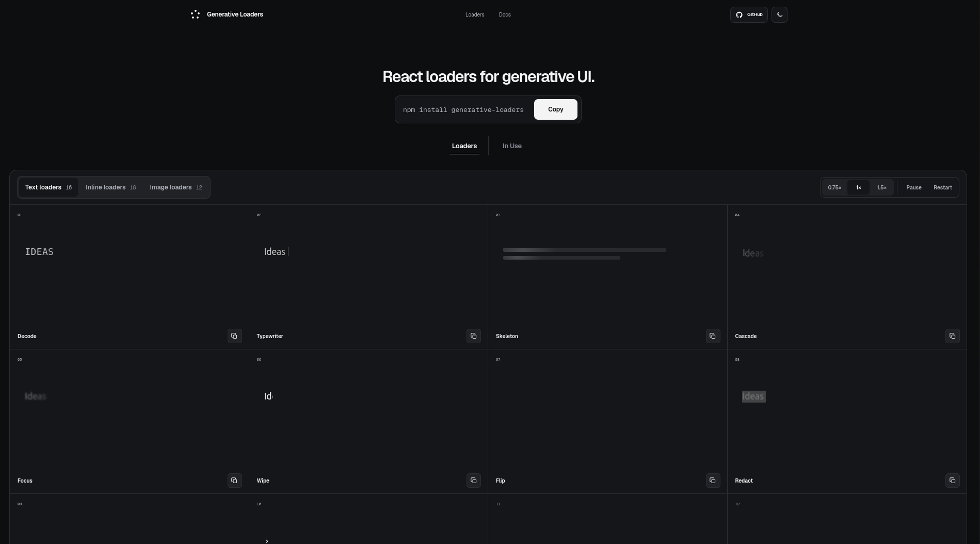Viewport: 980px width, 544px height.
Task: Open the Docs nav link
Action: [505, 14]
